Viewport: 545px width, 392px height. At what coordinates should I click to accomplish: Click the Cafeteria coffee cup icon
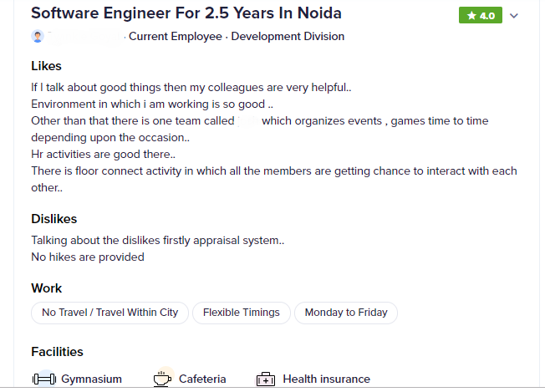(162, 379)
